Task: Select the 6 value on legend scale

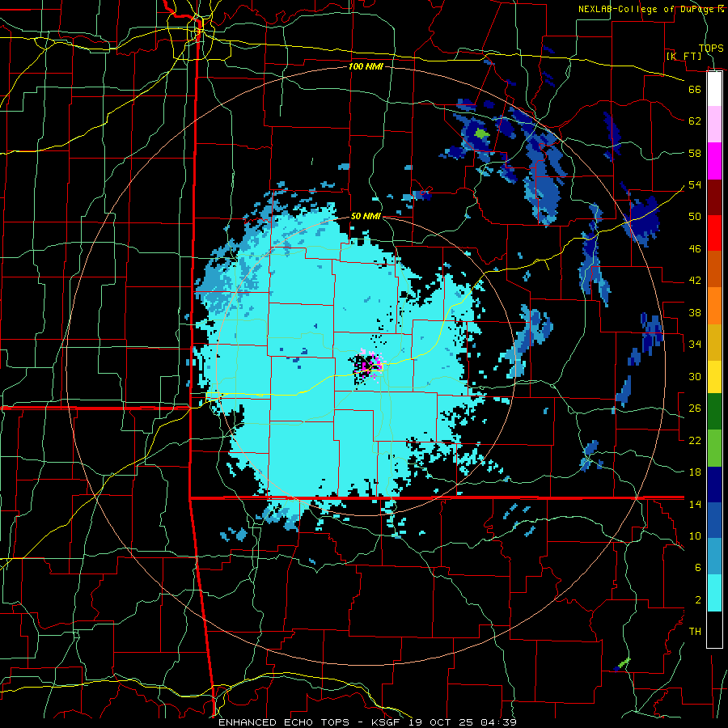Action: [x=698, y=568]
